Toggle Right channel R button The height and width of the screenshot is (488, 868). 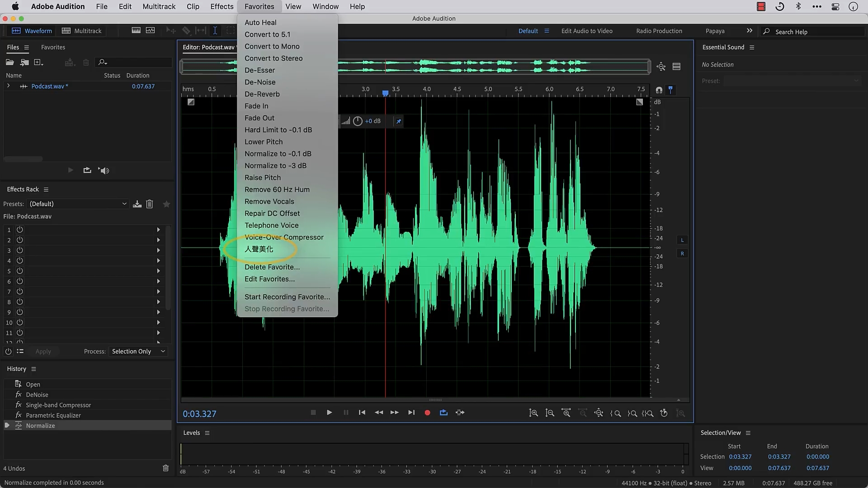[682, 253]
